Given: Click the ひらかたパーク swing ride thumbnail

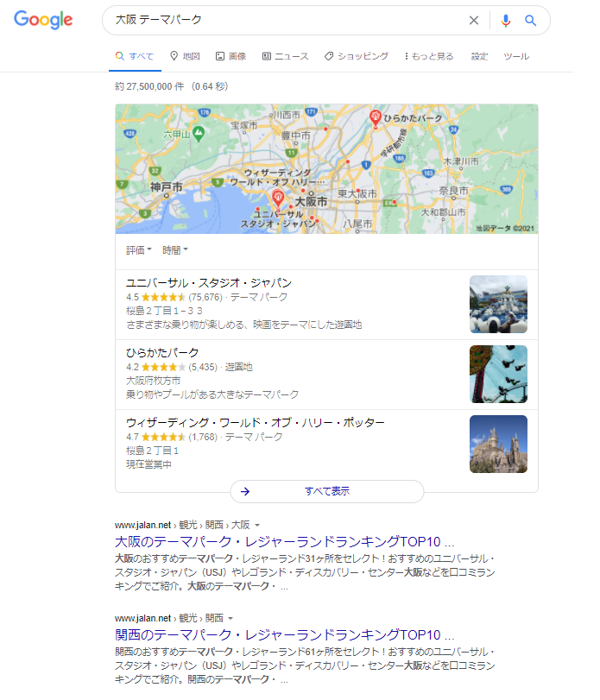Looking at the screenshot, I should click(x=498, y=374).
